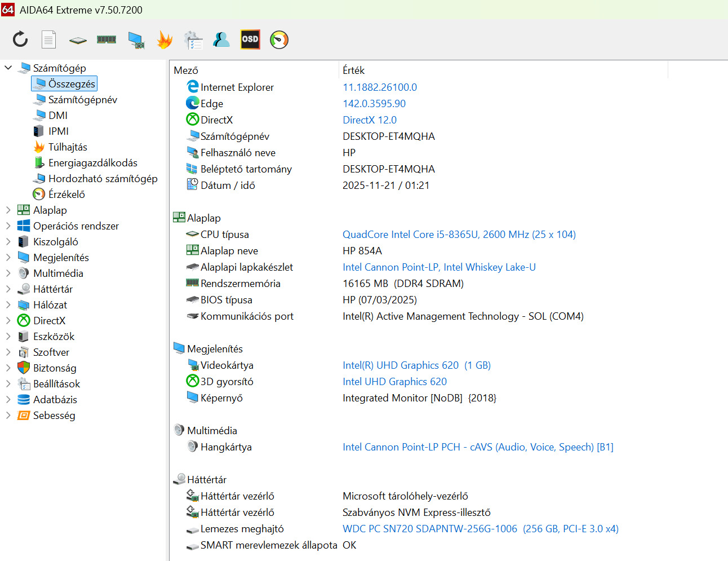Select the 16165 MB (DDR4 SDRAM) value
This screenshot has width=728, height=561.
[x=403, y=283]
